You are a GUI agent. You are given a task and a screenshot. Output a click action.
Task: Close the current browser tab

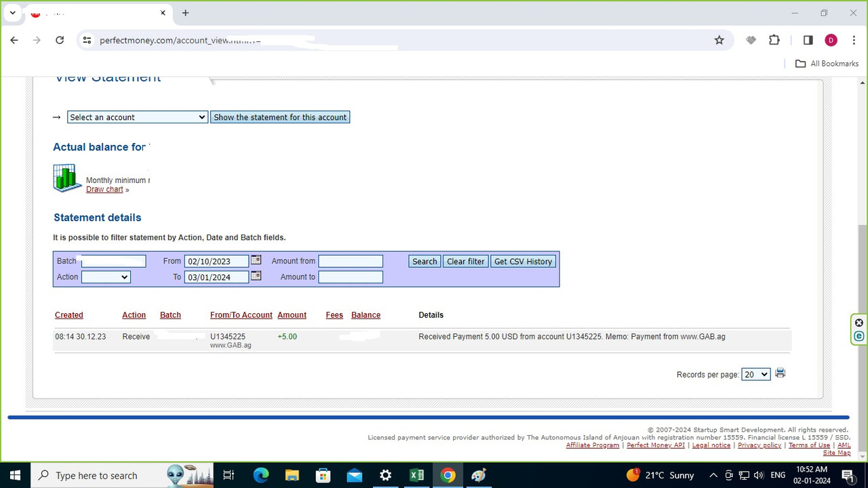click(x=163, y=13)
